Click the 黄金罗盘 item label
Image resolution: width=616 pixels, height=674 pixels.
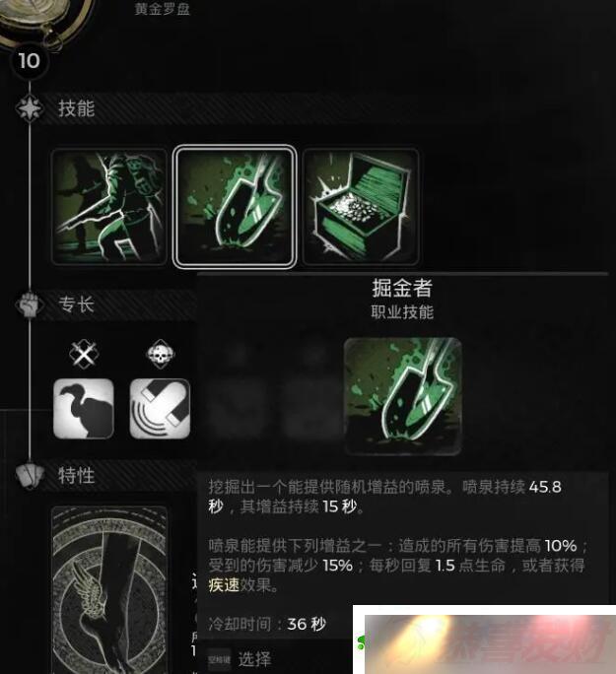coord(162,9)
